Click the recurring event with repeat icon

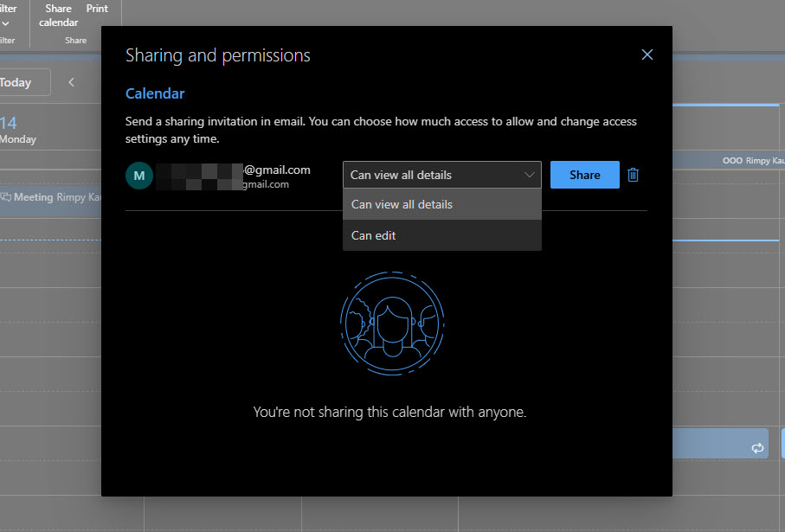[x=720, y=444]
